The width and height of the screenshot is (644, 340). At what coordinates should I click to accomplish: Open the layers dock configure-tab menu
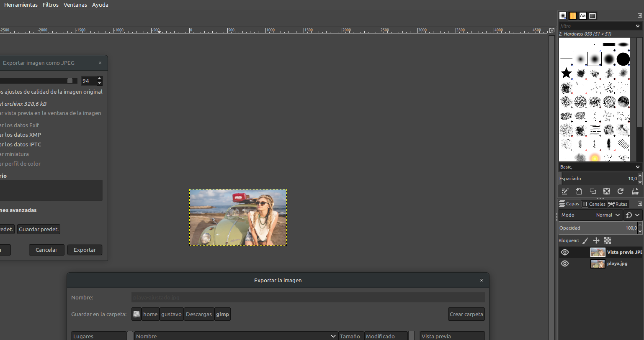[x=639, y=204]
